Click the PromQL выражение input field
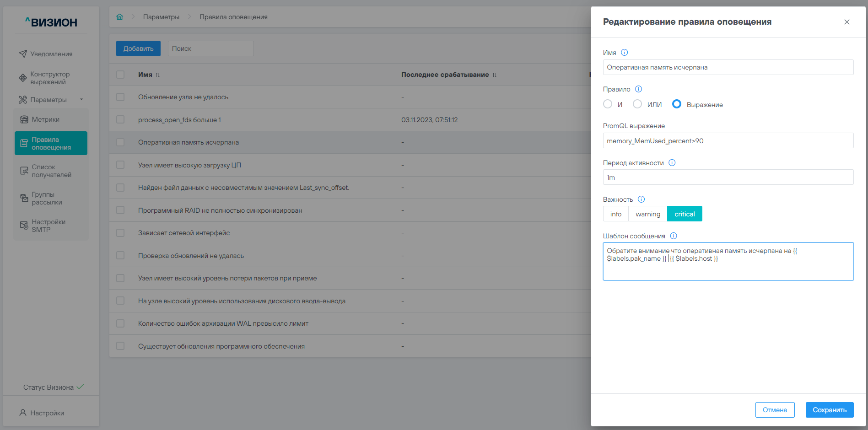The image size is (868, 430). 728,141
